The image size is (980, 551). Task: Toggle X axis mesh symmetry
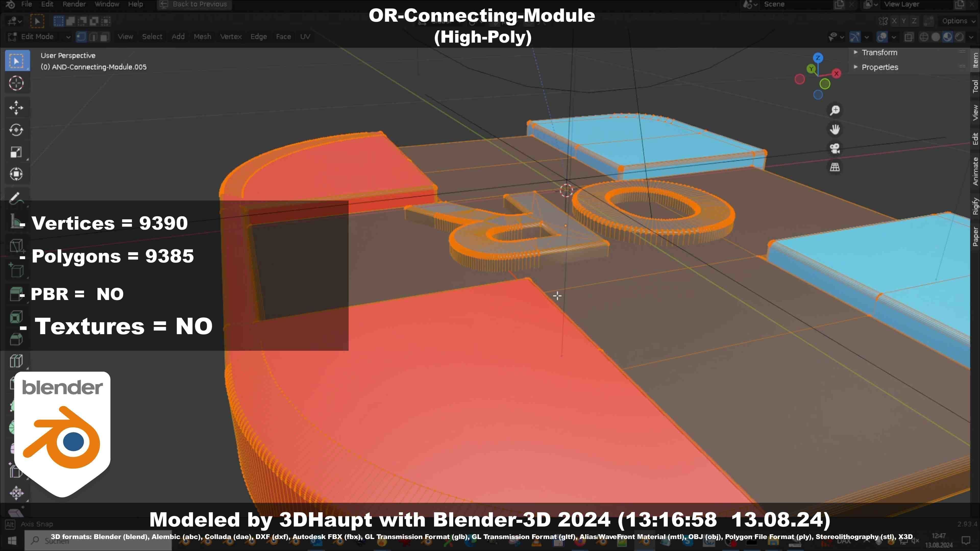(895, 21)
